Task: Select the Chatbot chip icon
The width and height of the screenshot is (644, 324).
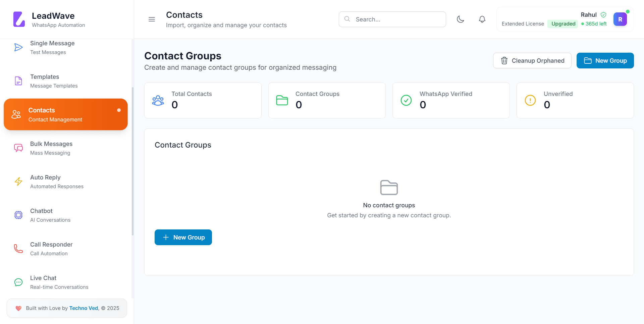Action: [x=18, y=215]
